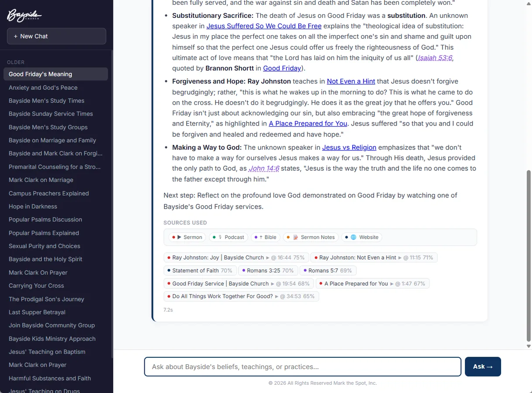Open Bayside and the Holy Spirit chat
Screen dimensions: 532x393
click(56, 259)
